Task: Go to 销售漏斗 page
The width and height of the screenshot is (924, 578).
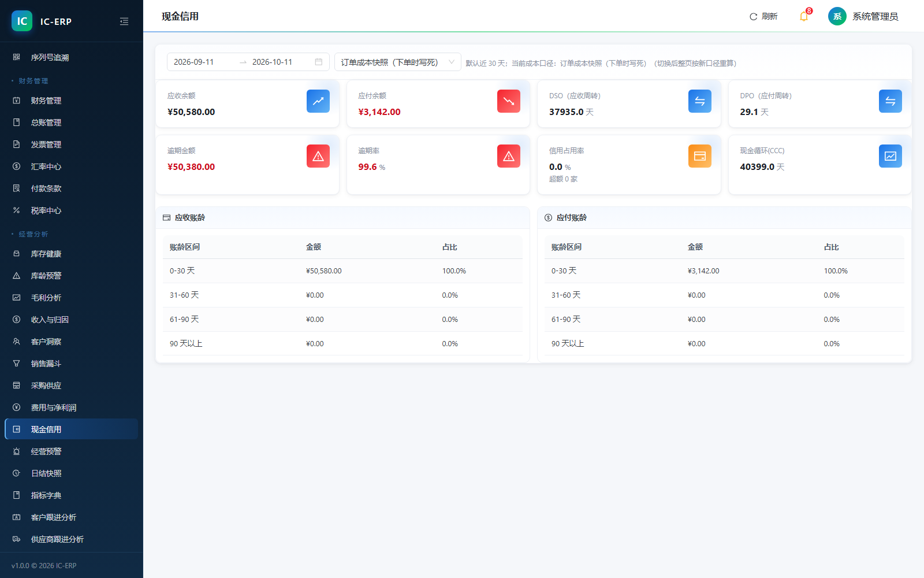Action: 72,364
